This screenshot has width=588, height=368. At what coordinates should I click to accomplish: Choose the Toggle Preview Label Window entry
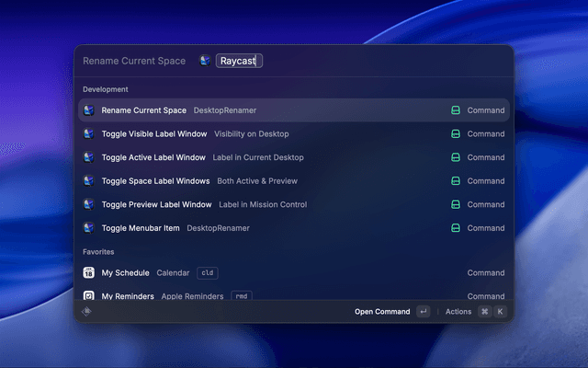click(156, 204)
